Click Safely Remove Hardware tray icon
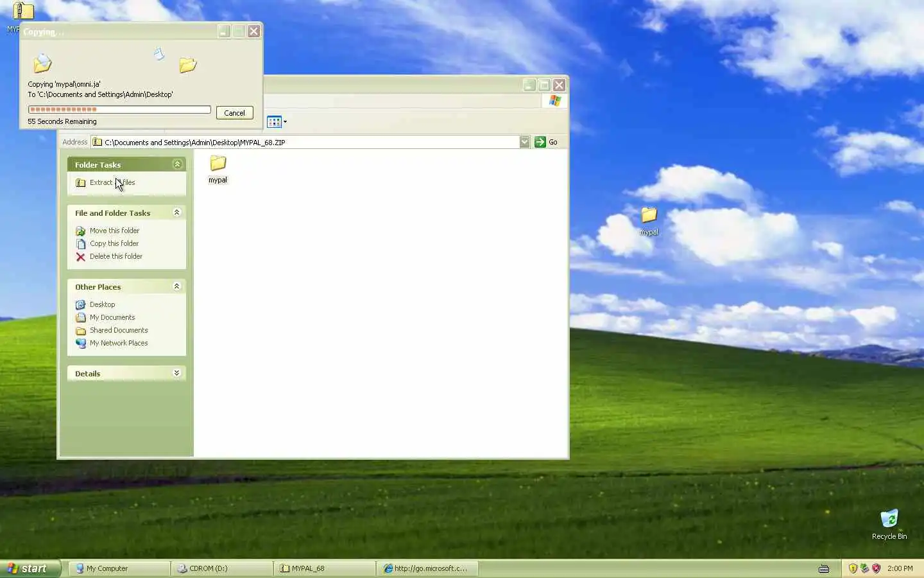The image size is (924, 578). pyautogui.click(x=864, y=568)
